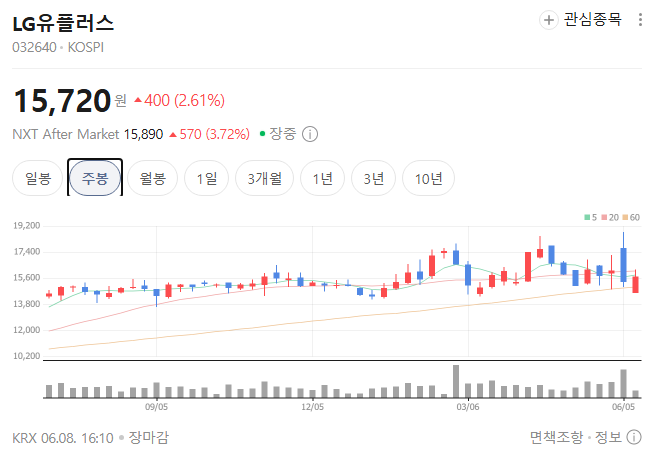Open the three-dot more options menu

[x=640, y=20]
